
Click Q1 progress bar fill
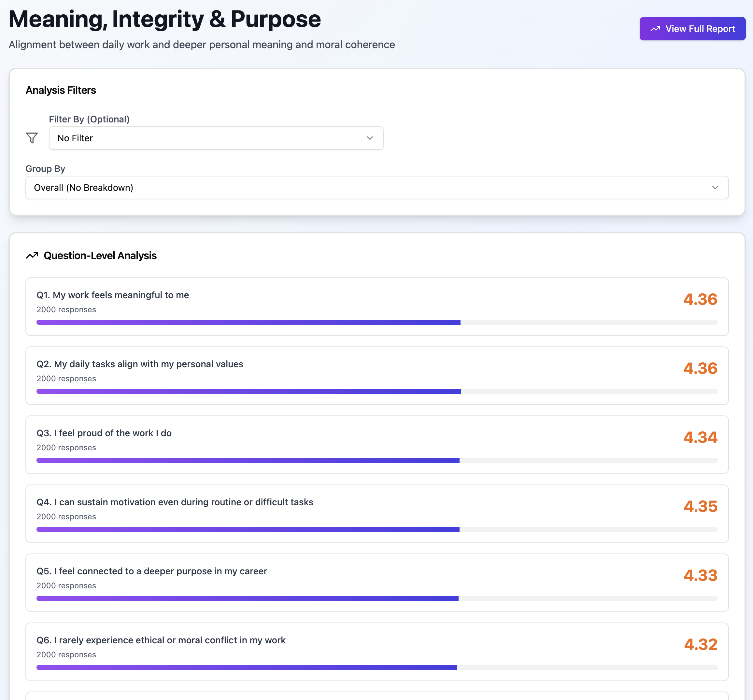tap(248, 322)
